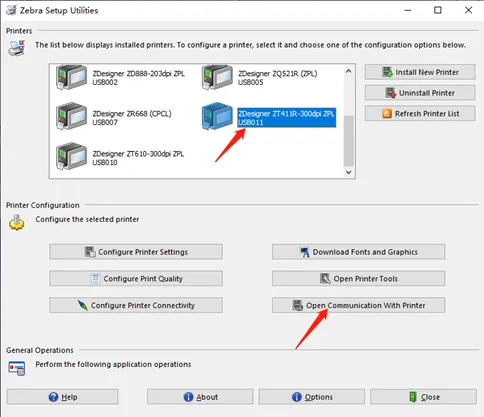Image resolution: width=484 pixels, height=417 pixels.
Task: Open Communication With Printer
Action: pos(358,305)
